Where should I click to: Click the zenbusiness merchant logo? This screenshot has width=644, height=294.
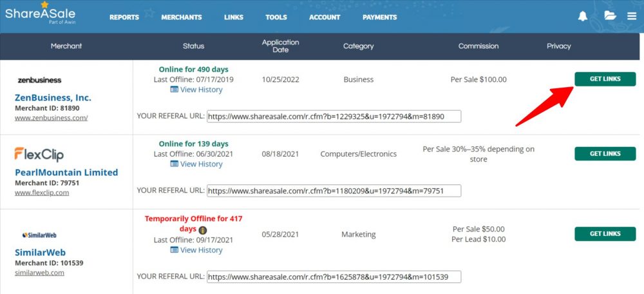point(39,80)
